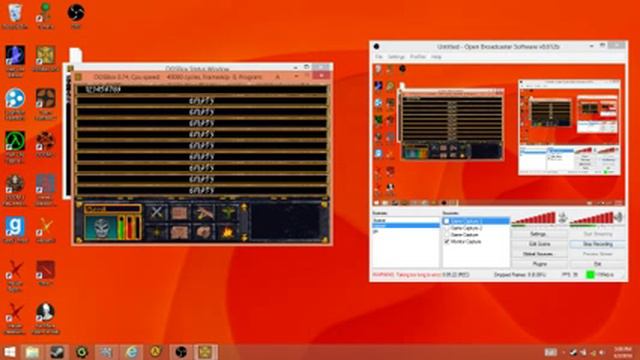Toggle the Game Capture 3 source checkbox
The width and height of the screenshot is (640, 360).
pyautogui.click(x=447, y=221)
